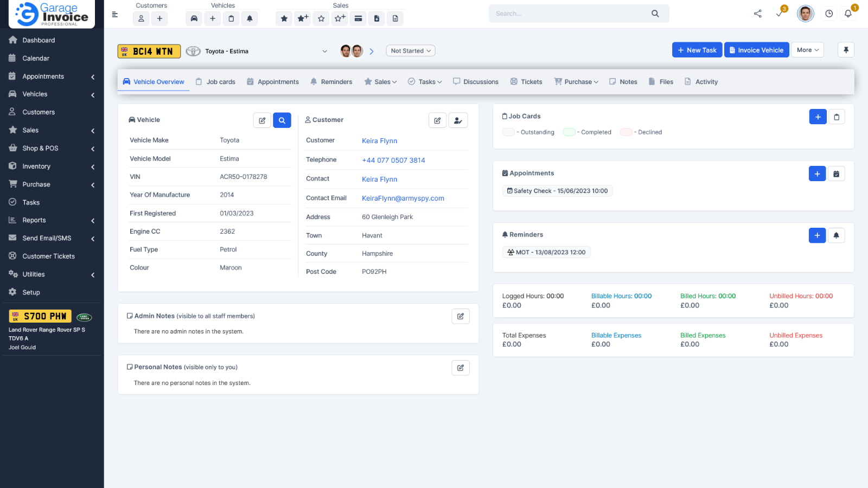The height and width of the screenshot is (488, 868).
Task: Toggle the Outstanding job cards filter
Action: click(x=508, y=132)
